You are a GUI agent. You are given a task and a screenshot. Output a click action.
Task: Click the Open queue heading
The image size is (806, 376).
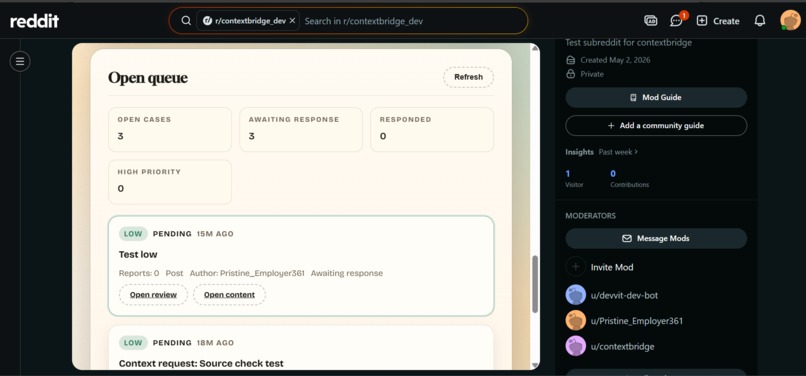point(148,78)
